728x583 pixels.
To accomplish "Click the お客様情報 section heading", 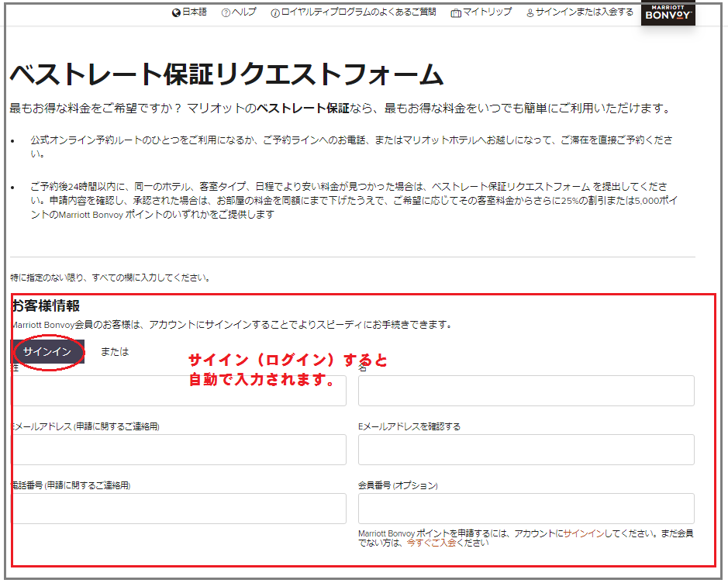I will 46,305.
